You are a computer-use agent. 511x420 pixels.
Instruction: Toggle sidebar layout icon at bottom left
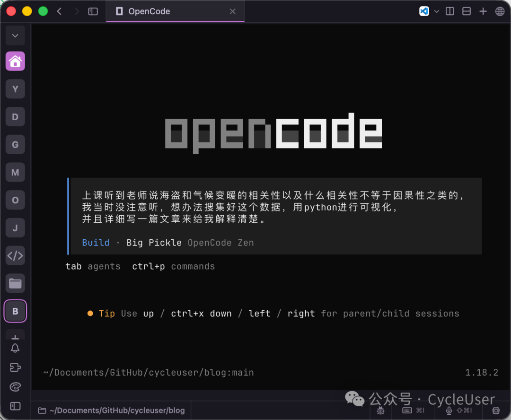pyautogui.click(x=15, y=406)
